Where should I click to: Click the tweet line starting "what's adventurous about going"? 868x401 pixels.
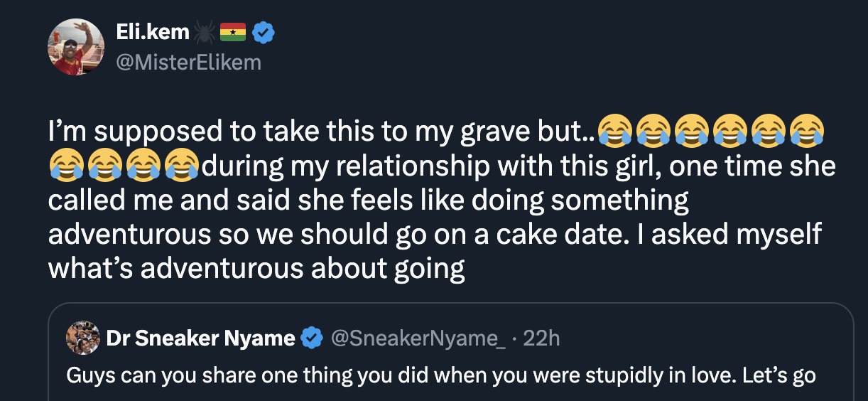pyautogui.click(x=256, y=269)
